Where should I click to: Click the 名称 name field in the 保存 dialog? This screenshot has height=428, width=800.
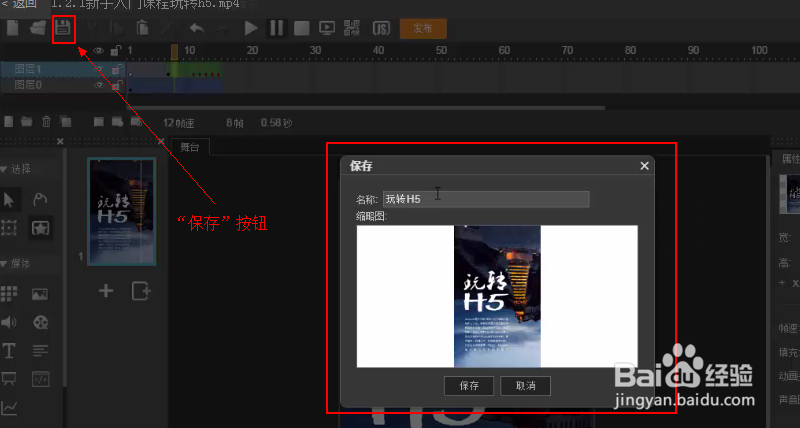click(x=486, y=199)
